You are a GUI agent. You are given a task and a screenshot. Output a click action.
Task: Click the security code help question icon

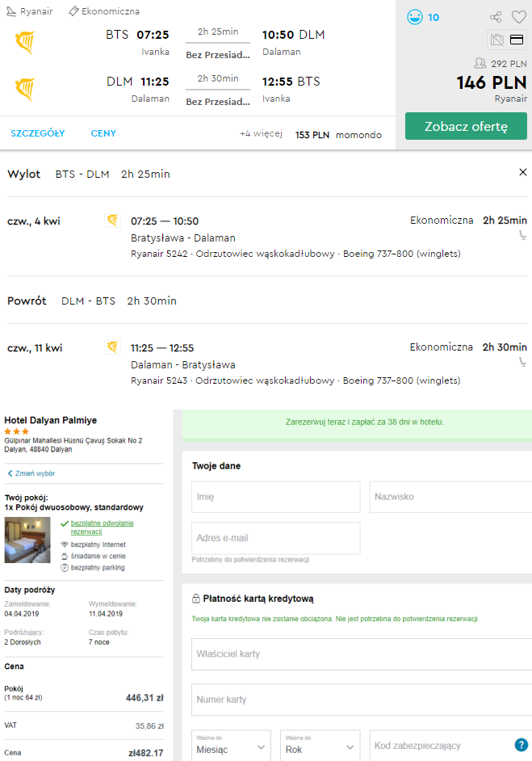[521, 745]
